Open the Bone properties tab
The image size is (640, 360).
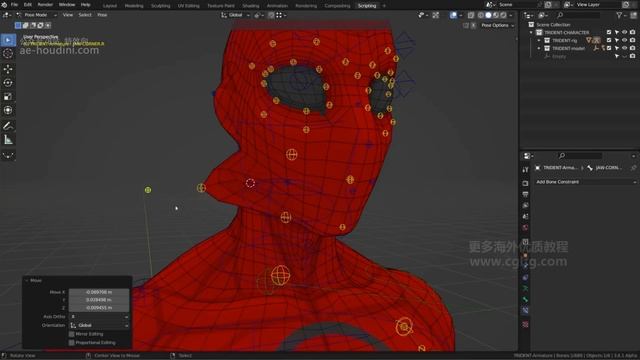(x=525, y=299)
